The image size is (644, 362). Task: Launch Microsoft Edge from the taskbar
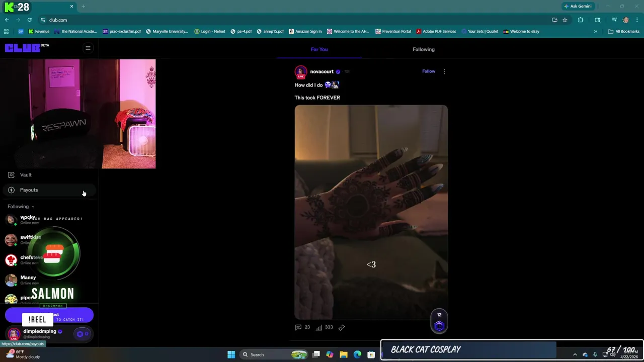pos(357,354)
